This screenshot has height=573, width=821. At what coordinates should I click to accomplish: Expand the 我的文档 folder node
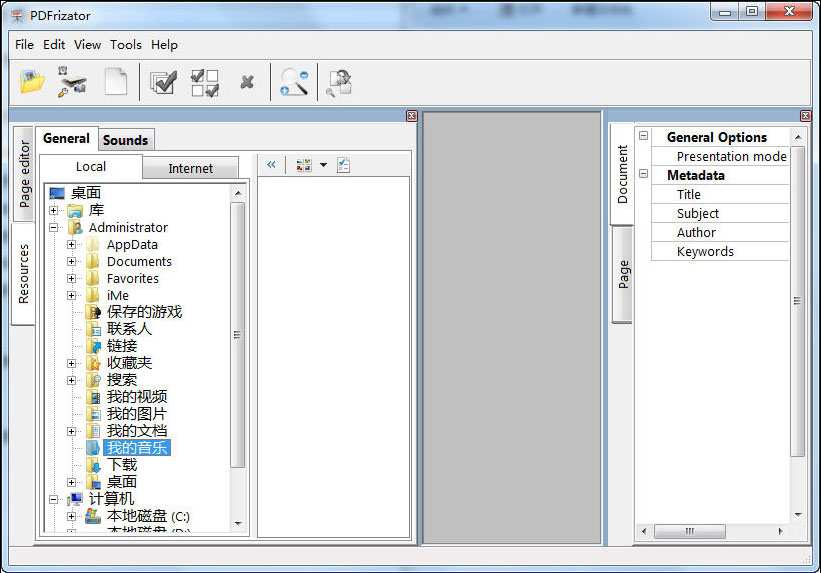point(72,432)
